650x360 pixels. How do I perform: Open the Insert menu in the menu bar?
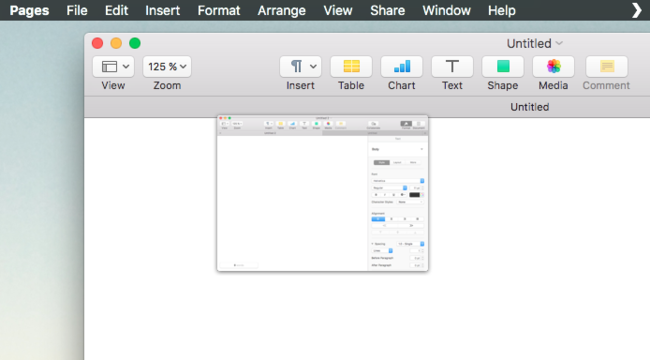[162, 10]
